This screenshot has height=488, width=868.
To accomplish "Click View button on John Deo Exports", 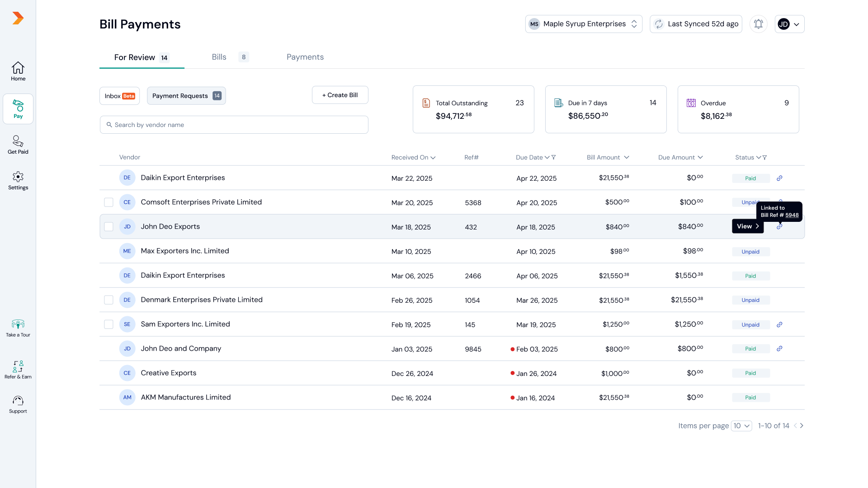I will tap(747, 226).
